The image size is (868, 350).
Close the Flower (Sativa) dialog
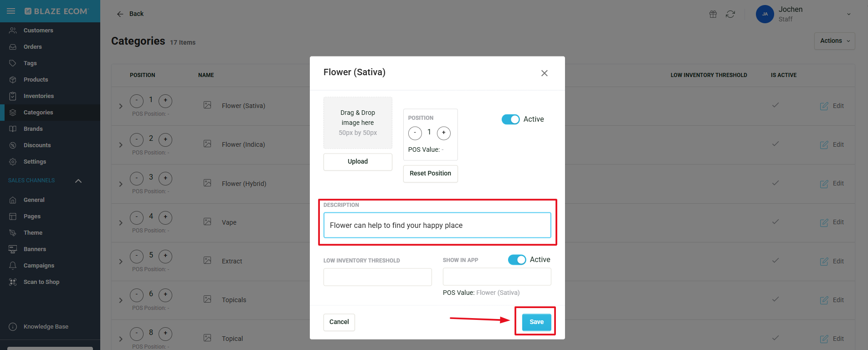point(544,73)
